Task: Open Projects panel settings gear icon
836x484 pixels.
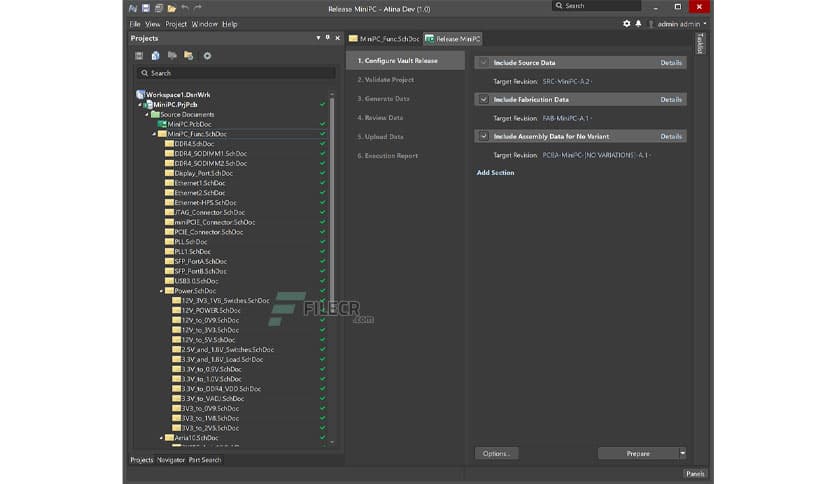Action: (x=207, y=55)
